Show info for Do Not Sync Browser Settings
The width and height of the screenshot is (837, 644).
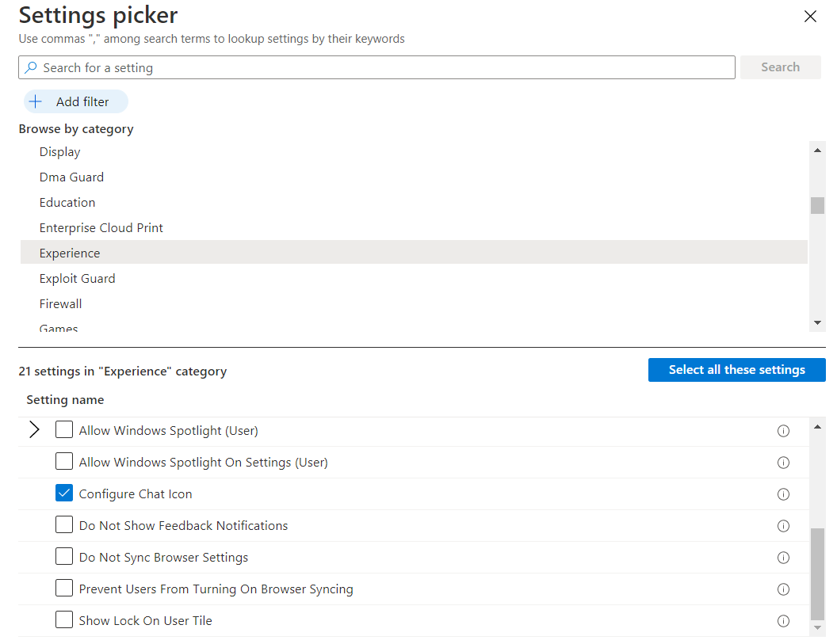[783, 558]
